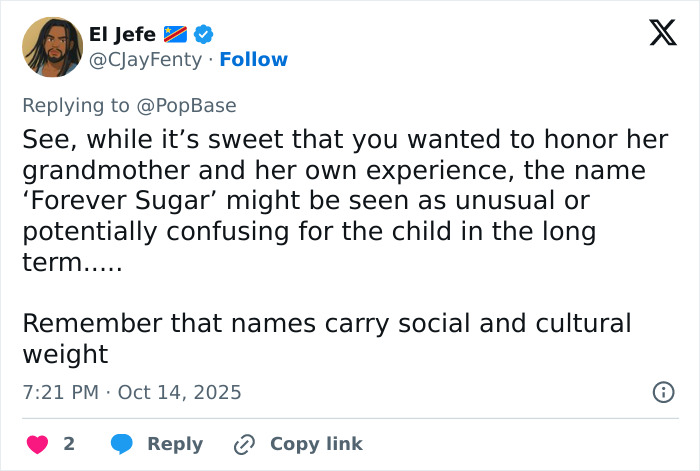Image resolution: width=700 pixels, height=471 pixels.
Task: Click the flag emoji beside El Jefe
Action: coord(175,35)
